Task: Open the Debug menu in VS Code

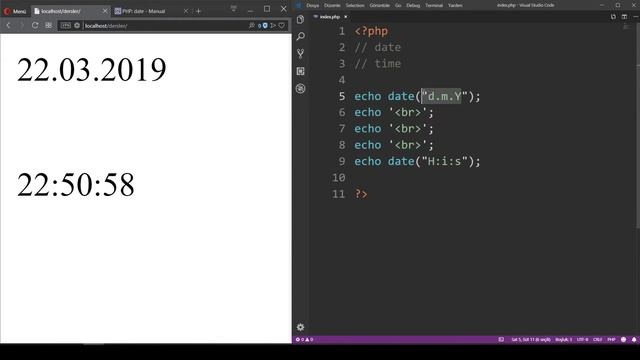Action: tap(413, 5)
